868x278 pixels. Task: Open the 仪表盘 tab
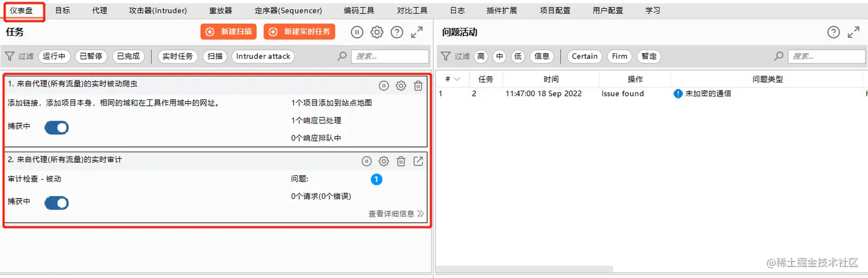22,11
